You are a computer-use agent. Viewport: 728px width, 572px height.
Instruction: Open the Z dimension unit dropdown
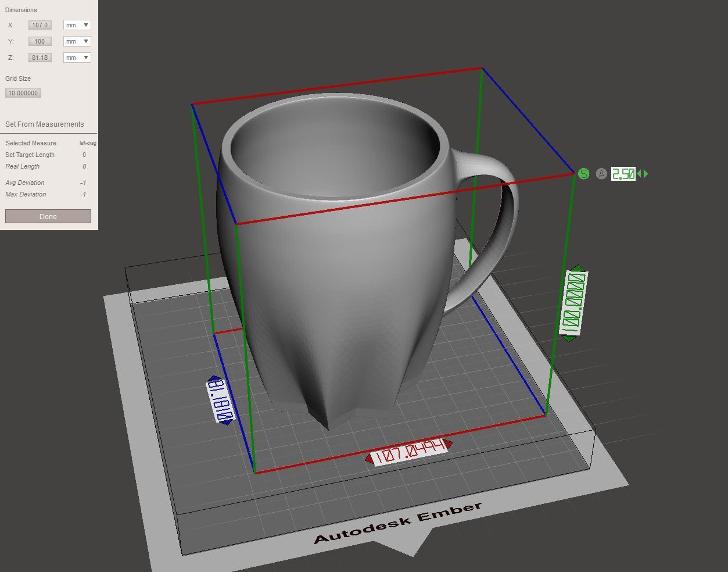[x=77, y=58]
